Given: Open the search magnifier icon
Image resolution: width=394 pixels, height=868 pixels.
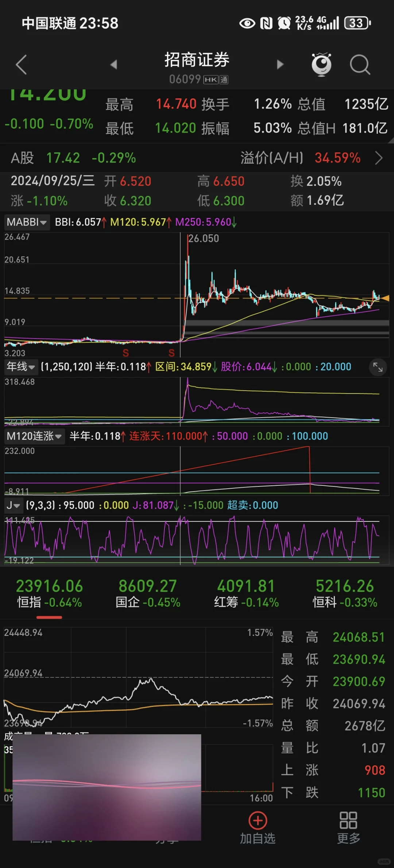Looking at the screenshot, I should tap(360, 65).
